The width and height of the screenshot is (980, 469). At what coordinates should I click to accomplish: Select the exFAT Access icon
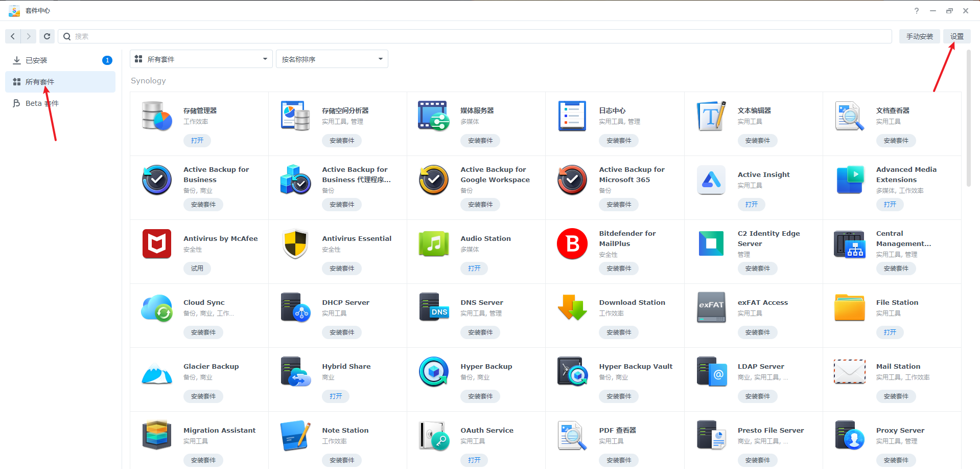click(711, 307)
